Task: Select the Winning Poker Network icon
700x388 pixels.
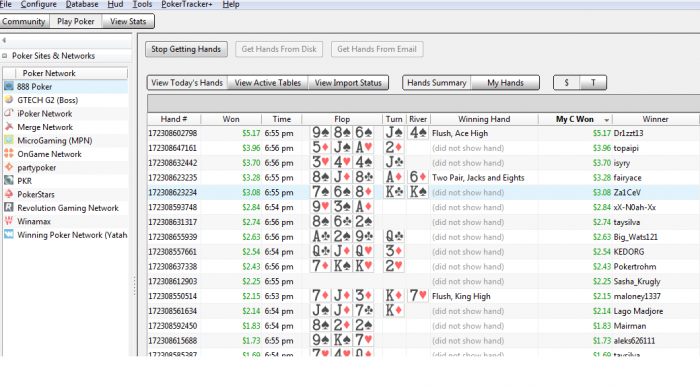Action: [x=9, y=234]
